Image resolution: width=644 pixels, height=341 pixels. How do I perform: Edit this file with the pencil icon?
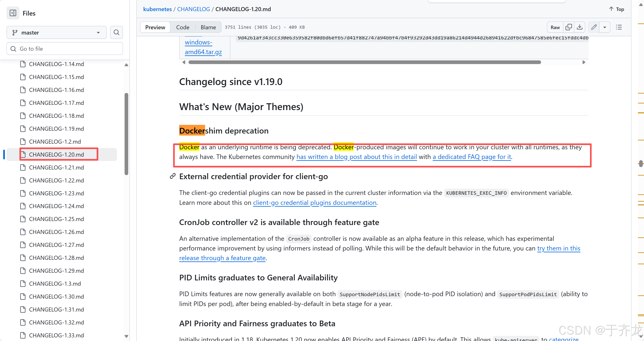click(x=594, y=27)
